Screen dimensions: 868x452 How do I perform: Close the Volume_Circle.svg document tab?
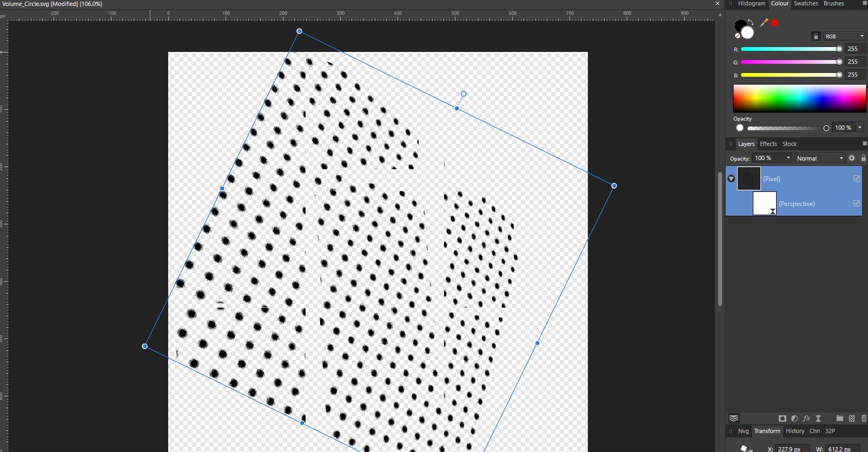pos(718,3)
